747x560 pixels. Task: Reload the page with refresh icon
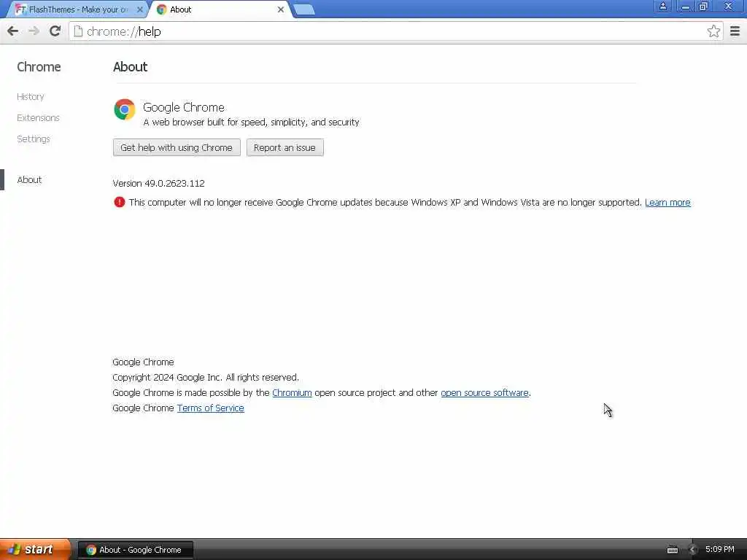tap(55, 31)
